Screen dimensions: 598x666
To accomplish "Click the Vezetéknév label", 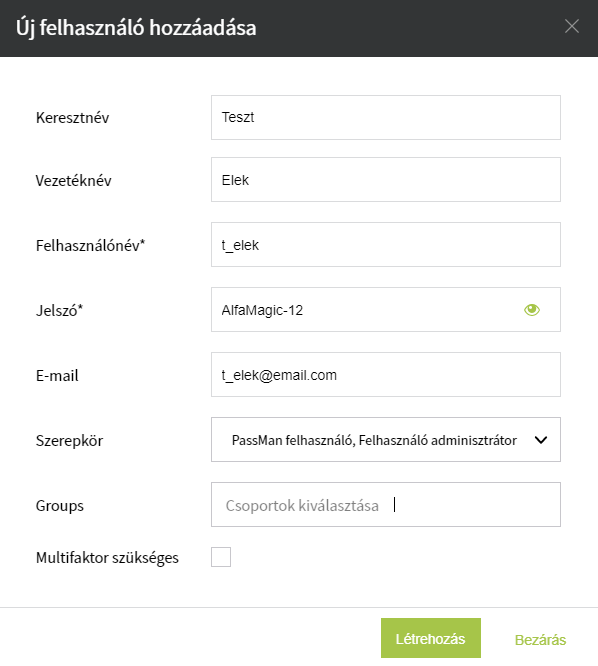I will [x=73, y=181].
